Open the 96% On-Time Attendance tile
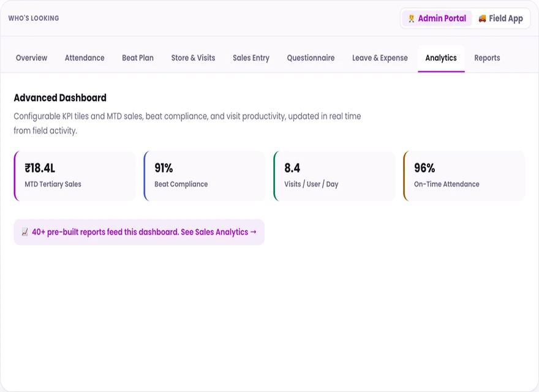 [464, 176]
